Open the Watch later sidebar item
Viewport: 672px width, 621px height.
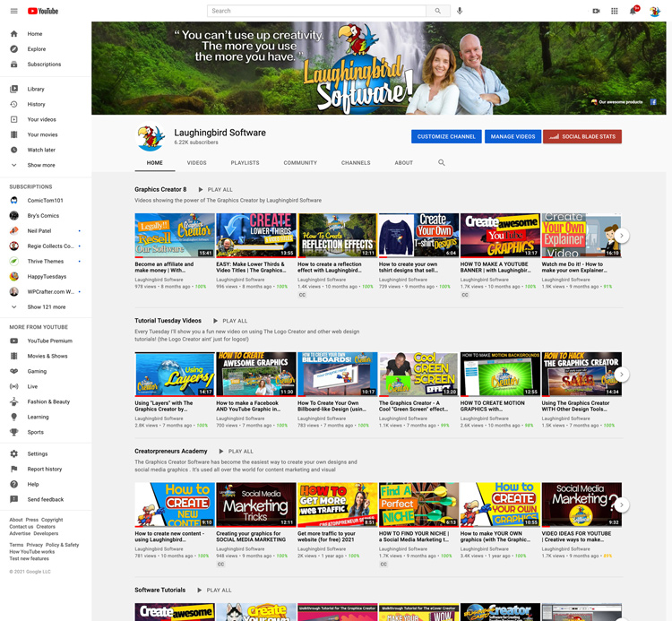pos(41,150)
